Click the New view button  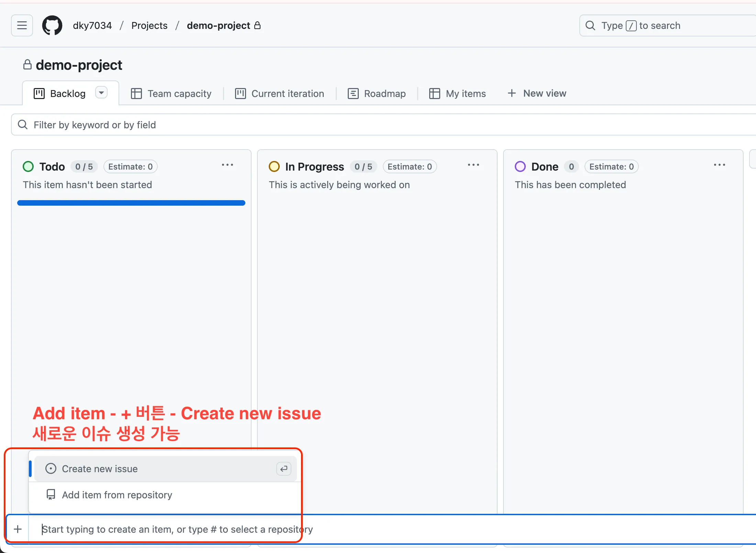click(537, 93)
